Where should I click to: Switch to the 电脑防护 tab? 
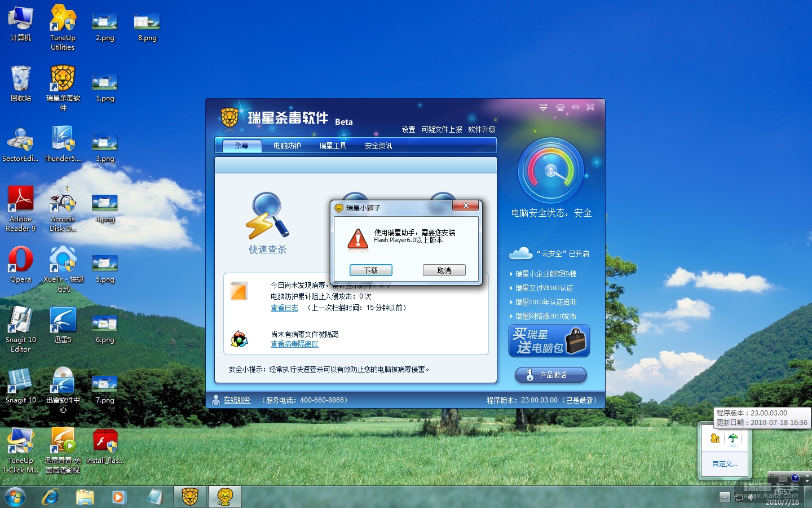(287, 146)
